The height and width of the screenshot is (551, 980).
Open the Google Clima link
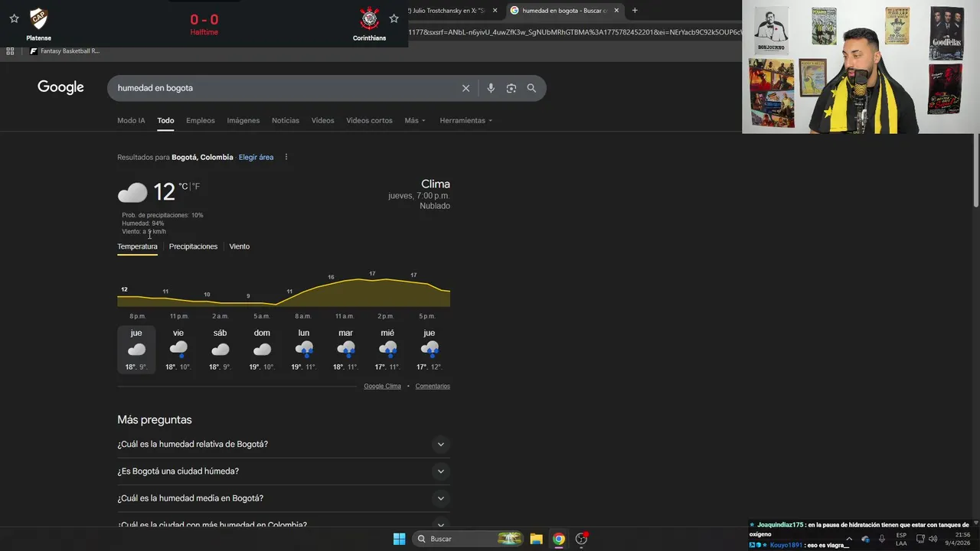pyautogui.click(x=382, y=386)
